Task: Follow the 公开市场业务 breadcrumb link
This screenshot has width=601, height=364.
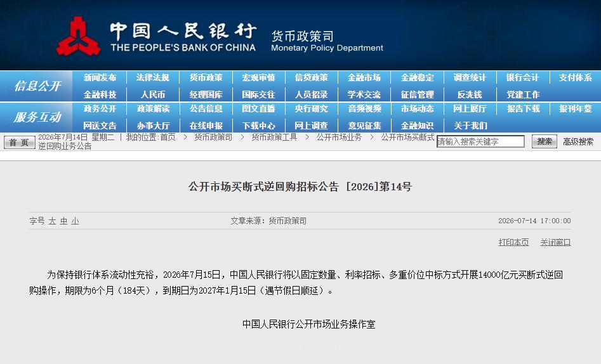Action: coord(339,137)
